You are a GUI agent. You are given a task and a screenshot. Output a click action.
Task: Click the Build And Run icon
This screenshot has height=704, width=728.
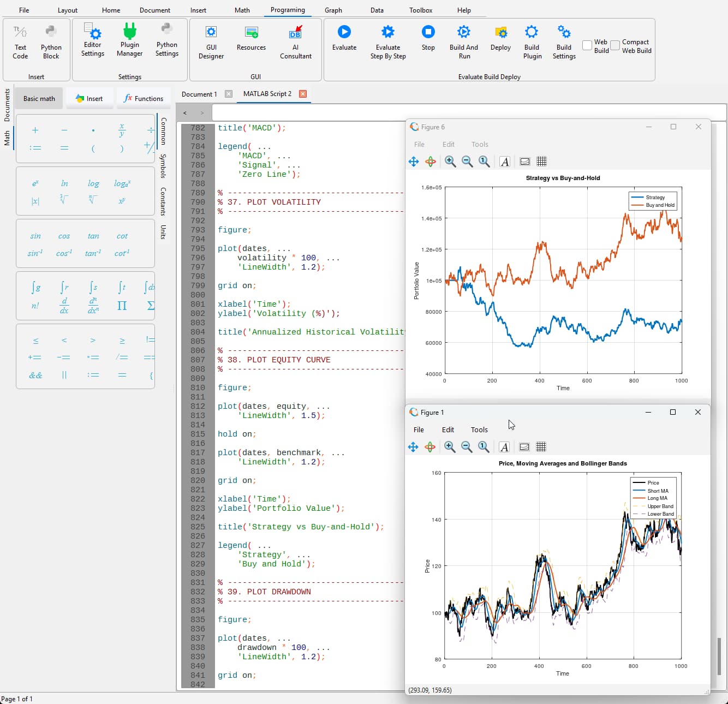[x=464, y=32]
